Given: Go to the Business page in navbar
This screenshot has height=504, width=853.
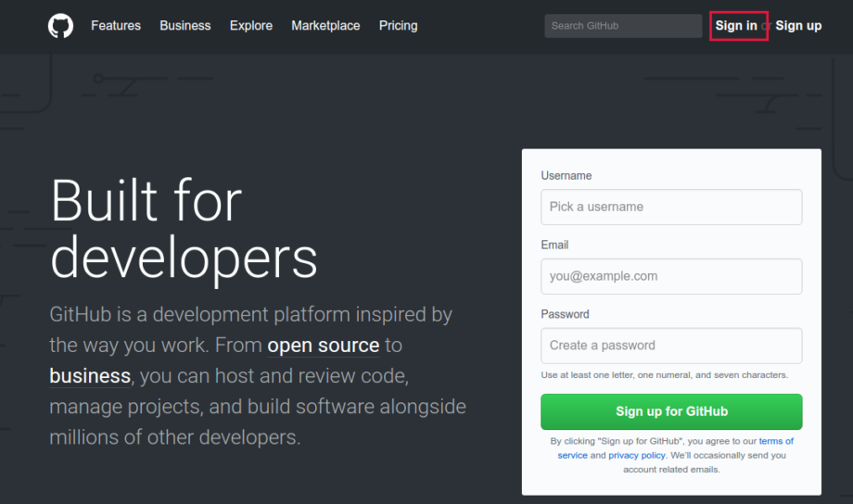Looking at the screenshot, I should 185,26.
